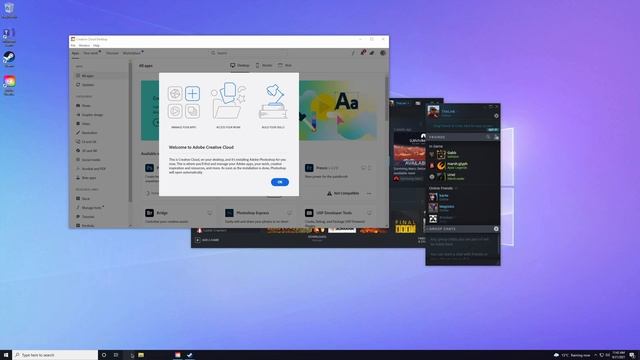Click the Creative Cloud taskbar icon
Viewport: 640px width, 360px height.
tap(178, 355)
